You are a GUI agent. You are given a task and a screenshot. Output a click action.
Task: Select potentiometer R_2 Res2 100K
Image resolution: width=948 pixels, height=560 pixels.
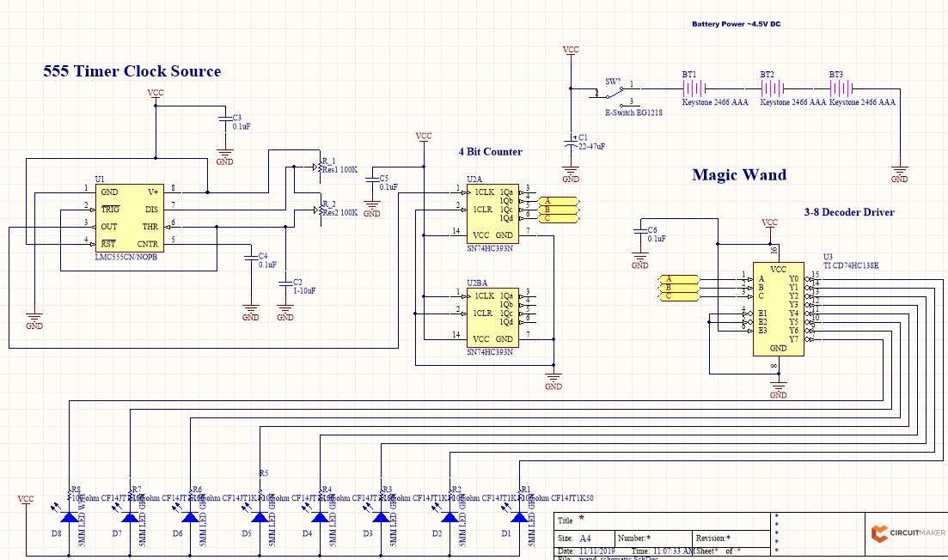point(319,210)
